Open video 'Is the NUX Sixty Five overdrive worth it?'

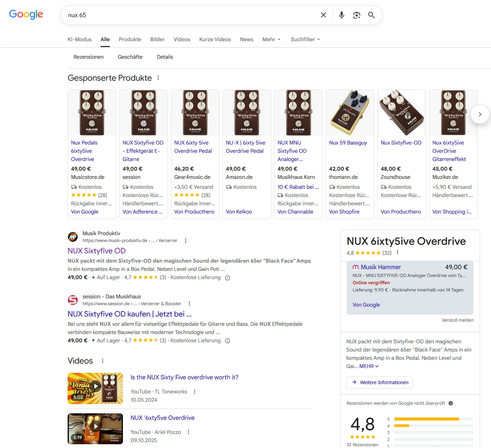pos(184,377)
